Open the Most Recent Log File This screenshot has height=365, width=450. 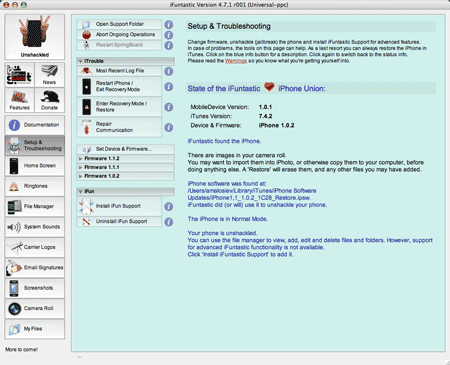point(119,71)
